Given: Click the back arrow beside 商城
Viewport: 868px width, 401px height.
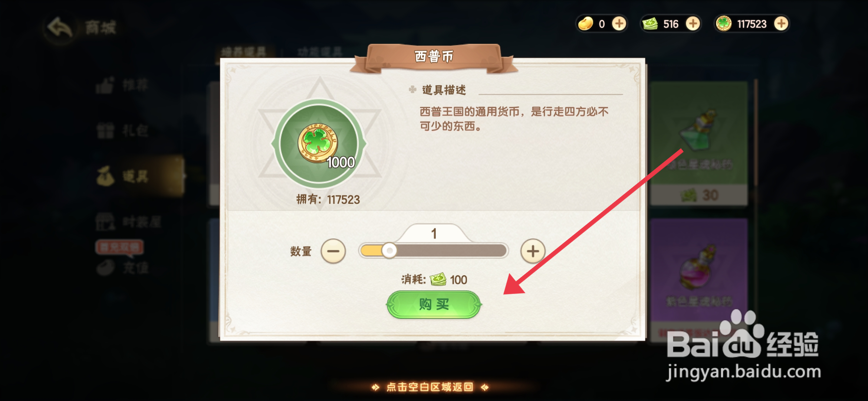Looking at the screenshot, I should click(60, 28).
